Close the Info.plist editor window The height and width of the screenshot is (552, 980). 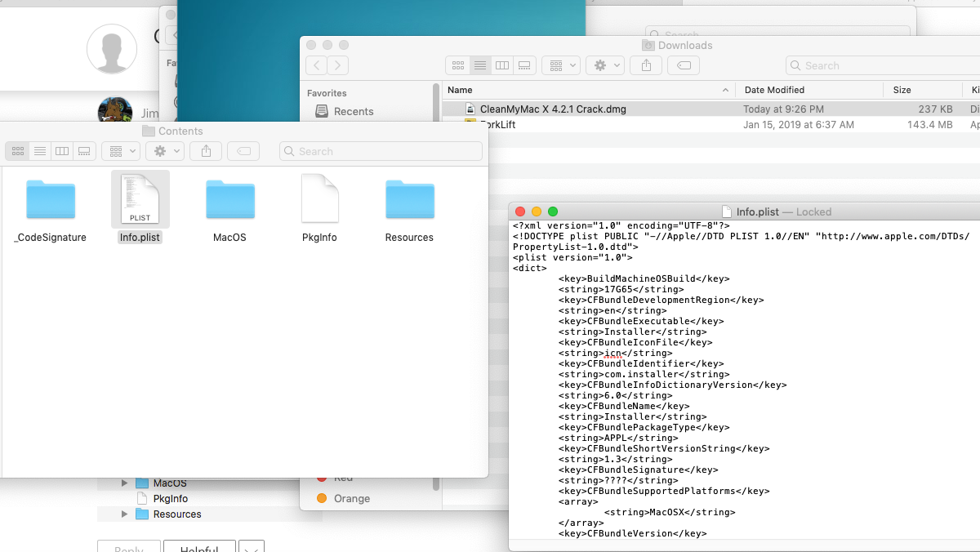[x=519, y=211]
